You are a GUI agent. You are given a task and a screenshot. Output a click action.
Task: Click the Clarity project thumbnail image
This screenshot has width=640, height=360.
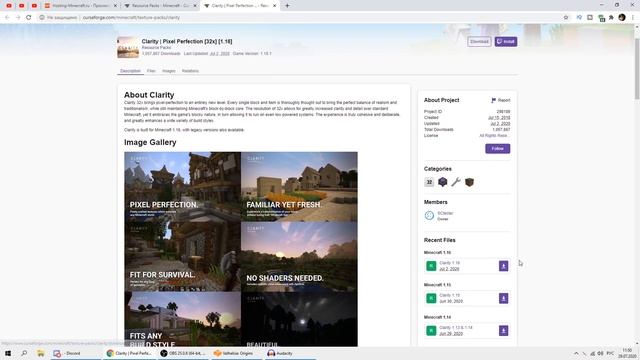pyautogui.click(x=128, y=47)
